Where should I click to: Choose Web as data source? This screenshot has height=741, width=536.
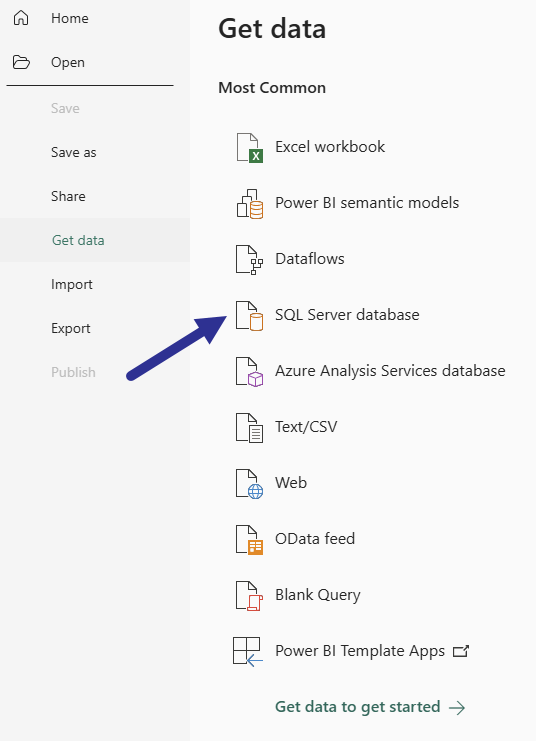pyautogui.click(x=291, y=483)
